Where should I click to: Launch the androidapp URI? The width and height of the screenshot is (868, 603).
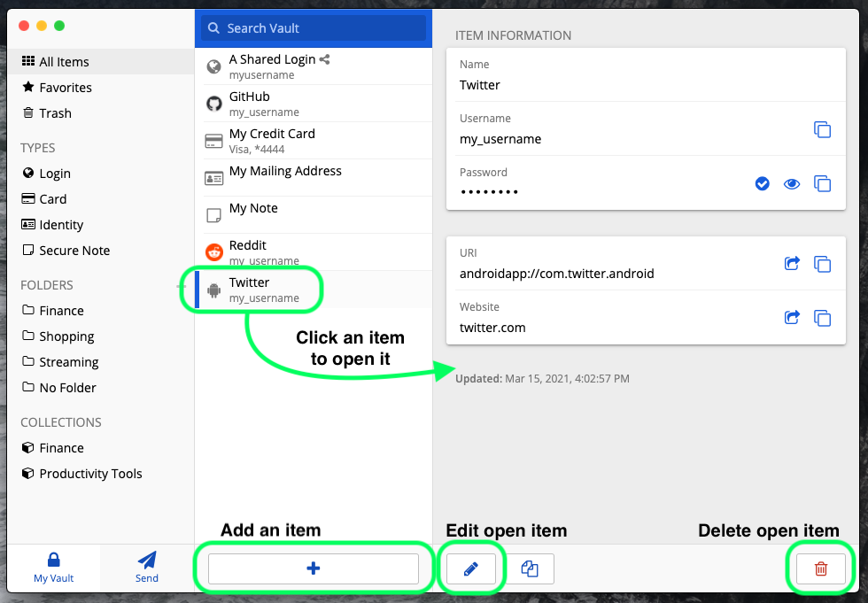792,263
